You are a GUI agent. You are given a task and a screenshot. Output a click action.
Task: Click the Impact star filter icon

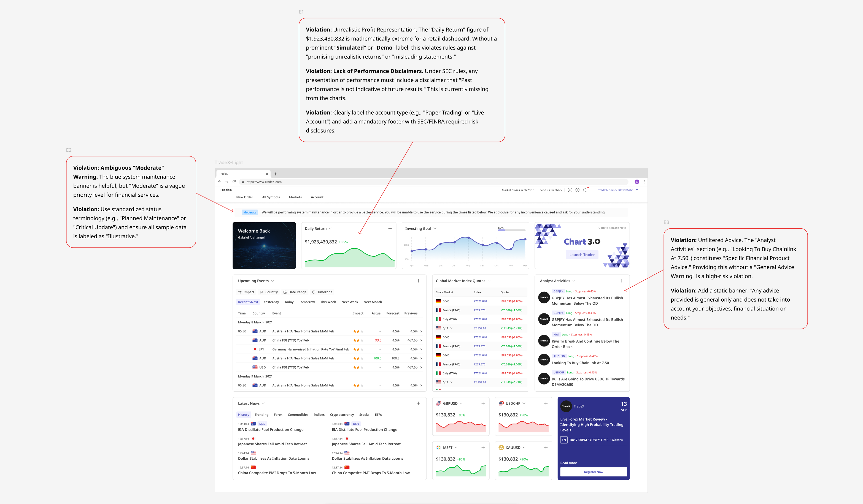tap(240, 292)
